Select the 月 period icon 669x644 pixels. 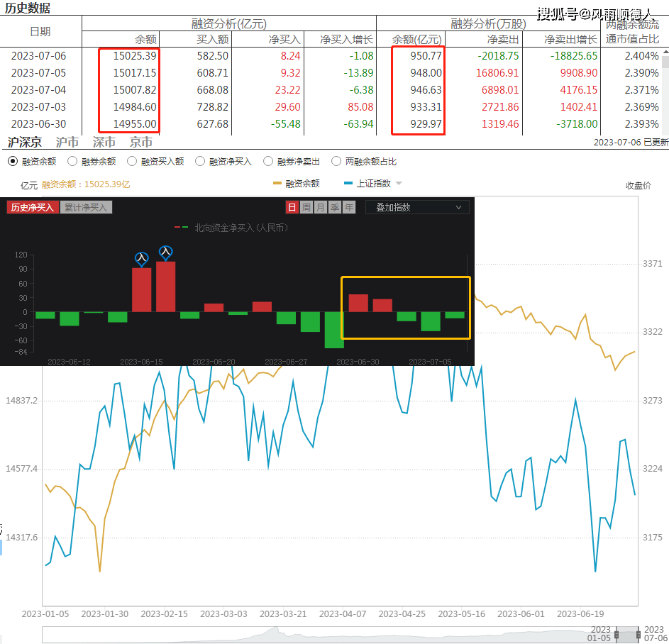(x=321, y=207)
